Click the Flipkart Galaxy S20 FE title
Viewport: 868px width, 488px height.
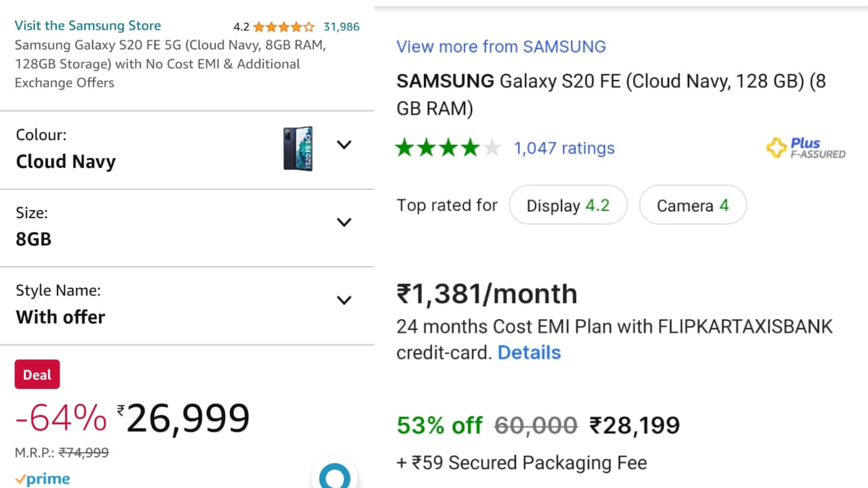[x=610, y=94]
